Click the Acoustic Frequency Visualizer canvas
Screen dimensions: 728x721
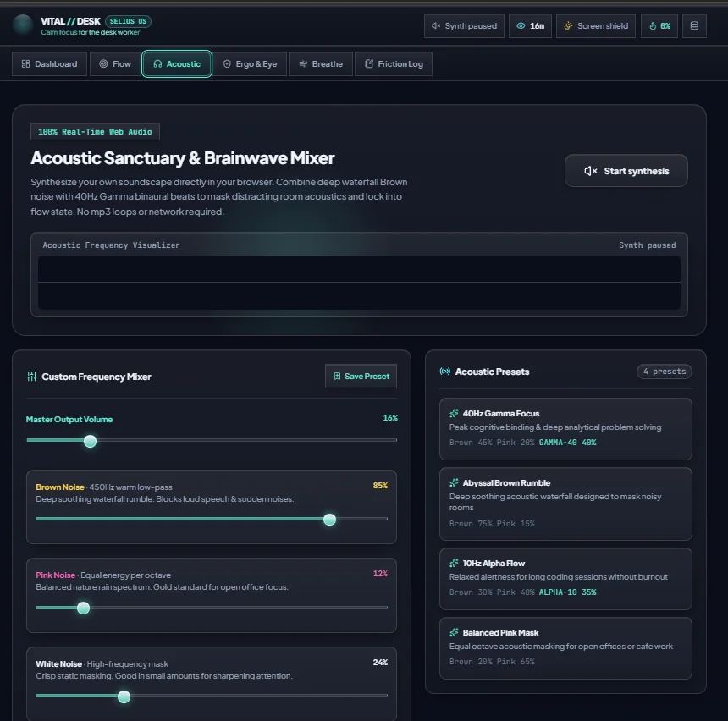[359, 283]
